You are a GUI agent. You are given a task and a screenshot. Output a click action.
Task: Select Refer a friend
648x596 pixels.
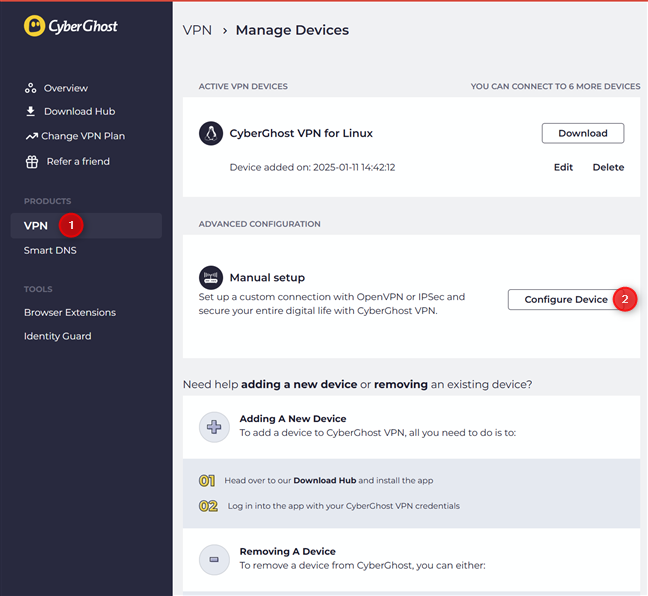[x=78, y=161]
